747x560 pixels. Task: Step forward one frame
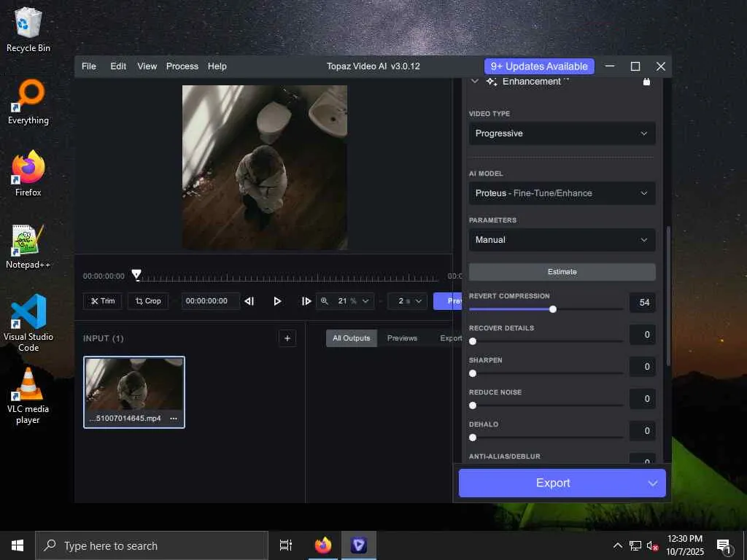(306, 301)
